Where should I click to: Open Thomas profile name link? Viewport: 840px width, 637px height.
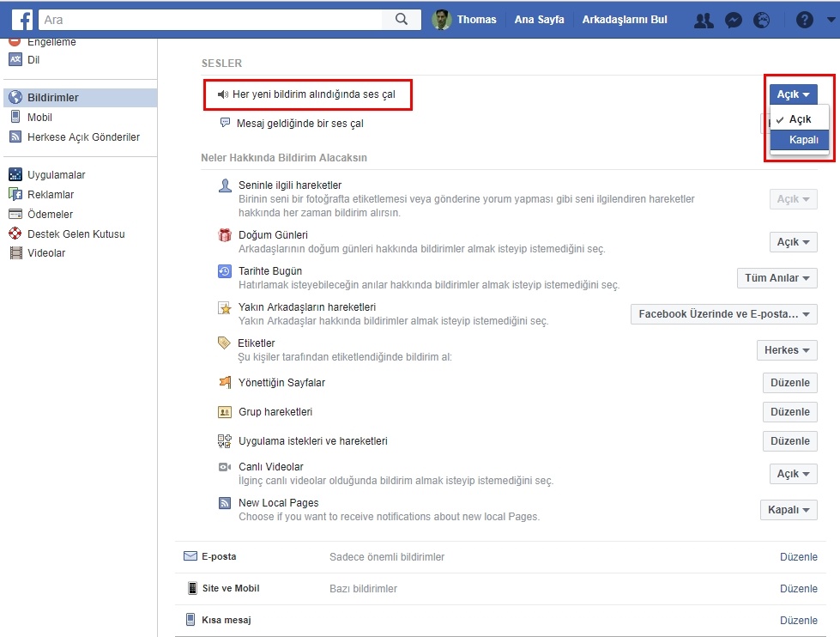[476, 20]
